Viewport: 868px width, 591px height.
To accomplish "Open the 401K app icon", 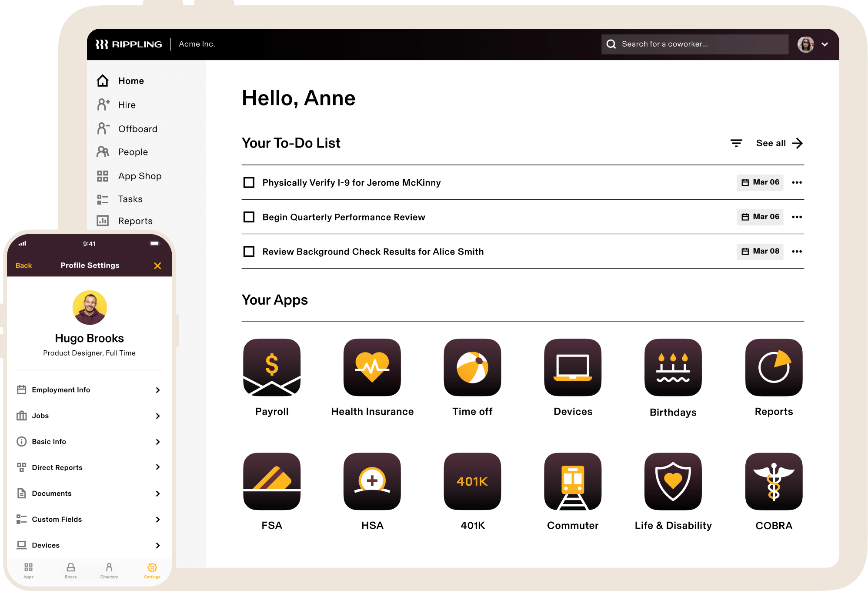I will pyautogui.click(x=472, y=481).
